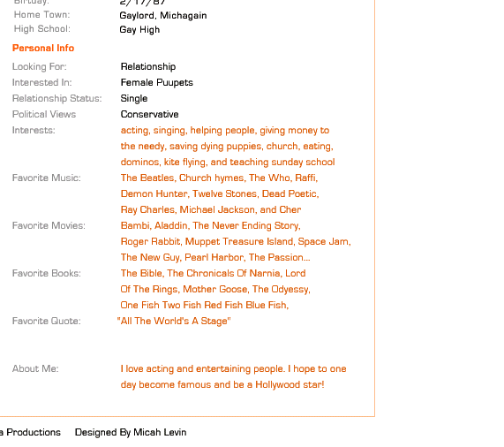This screenshot has height=447, width=504.
Task: Click the 'Political Views' label
Action: click(x=44, y=114)
